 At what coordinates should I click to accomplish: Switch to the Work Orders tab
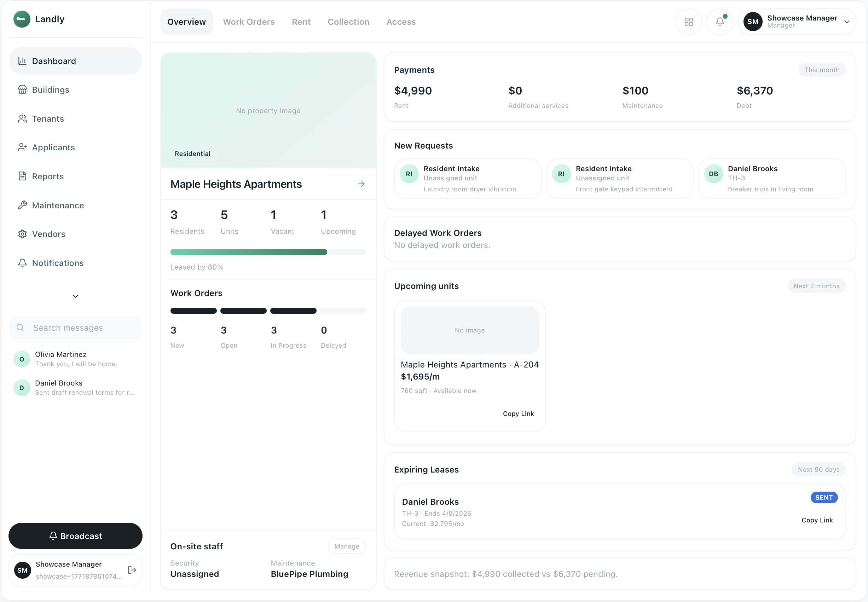coord(249,22)
